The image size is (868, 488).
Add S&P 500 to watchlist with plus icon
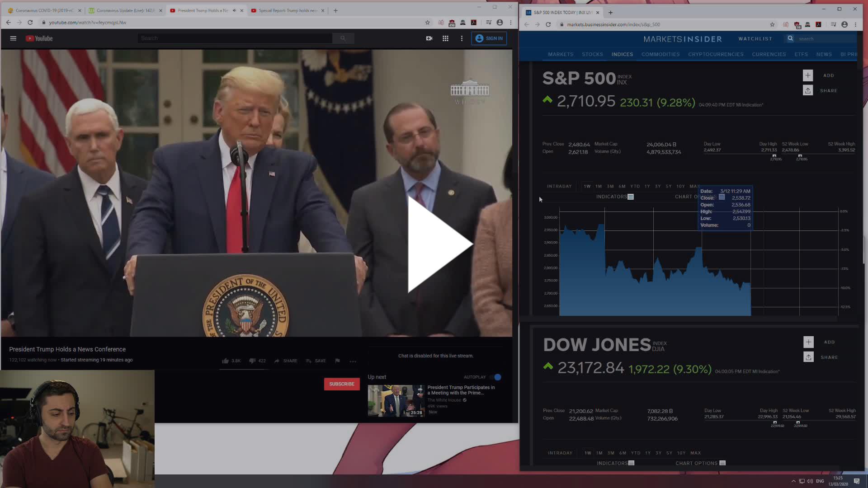point(808,75)
